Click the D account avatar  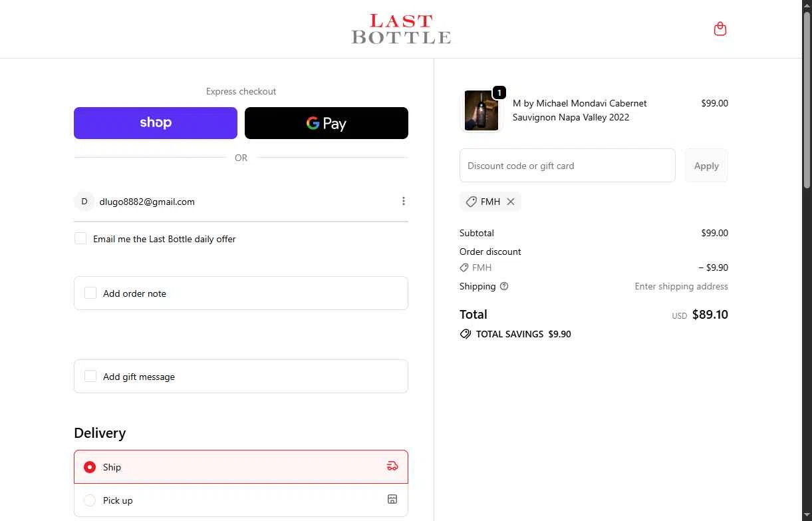coord(84,201)
